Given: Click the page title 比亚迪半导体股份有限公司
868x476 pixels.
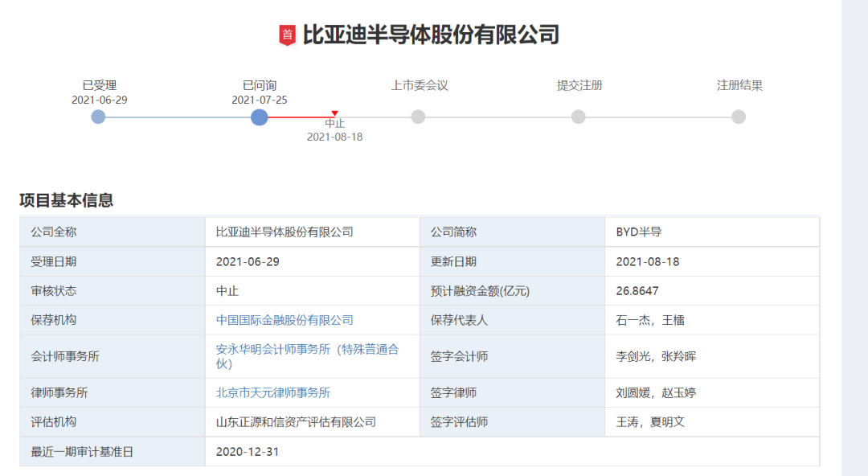Looking at the screenshot, I should click(431, 35).
